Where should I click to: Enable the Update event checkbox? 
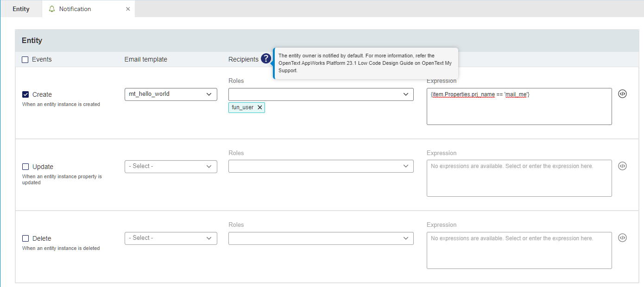tap(25, 167)
